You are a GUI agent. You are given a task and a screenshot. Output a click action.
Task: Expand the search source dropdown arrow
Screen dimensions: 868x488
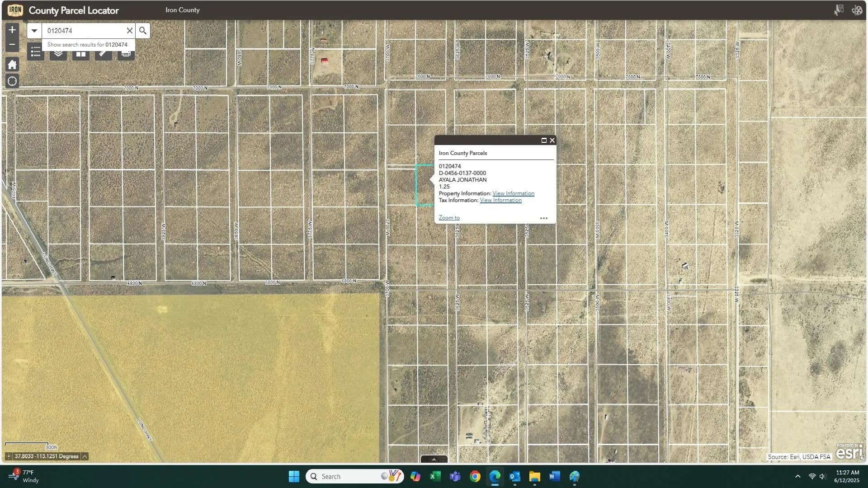pos(34,31)
